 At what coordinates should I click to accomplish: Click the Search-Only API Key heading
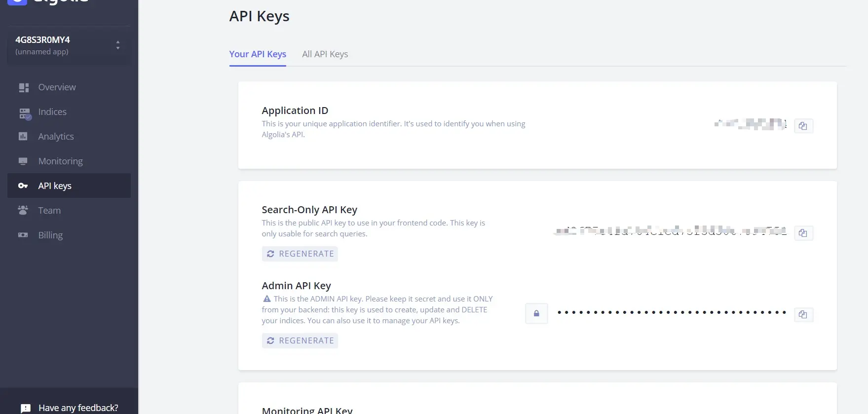[x=309, y=210]
